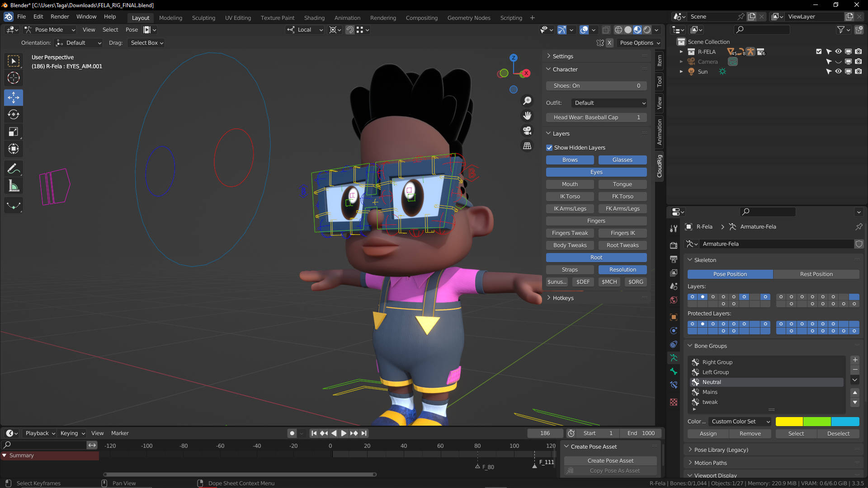This screenshot has width=868, height=488.
Task: Toggle R-FELA collection exclude checkbox
Action: click(x=819, y=52)
